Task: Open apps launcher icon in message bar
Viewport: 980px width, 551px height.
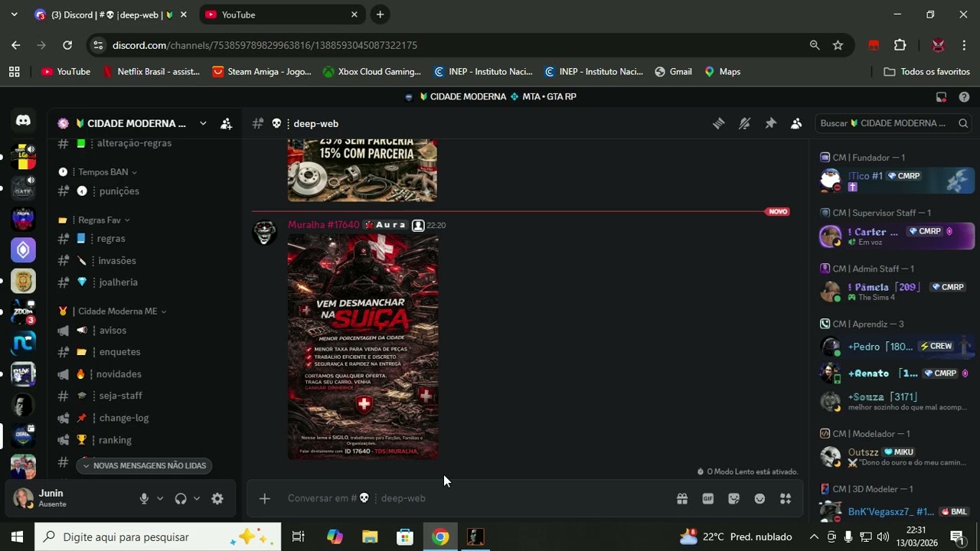Action: pyautogui.click(x=786, y=498)
